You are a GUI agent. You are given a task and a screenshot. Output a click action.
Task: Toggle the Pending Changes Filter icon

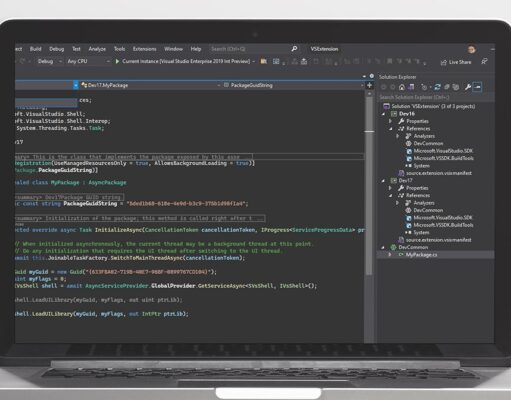(423, 87)
